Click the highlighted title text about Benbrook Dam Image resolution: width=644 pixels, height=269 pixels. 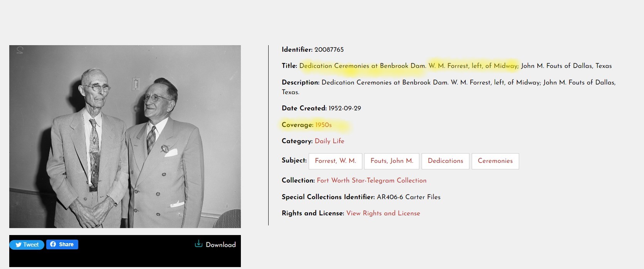click(362, 66)
